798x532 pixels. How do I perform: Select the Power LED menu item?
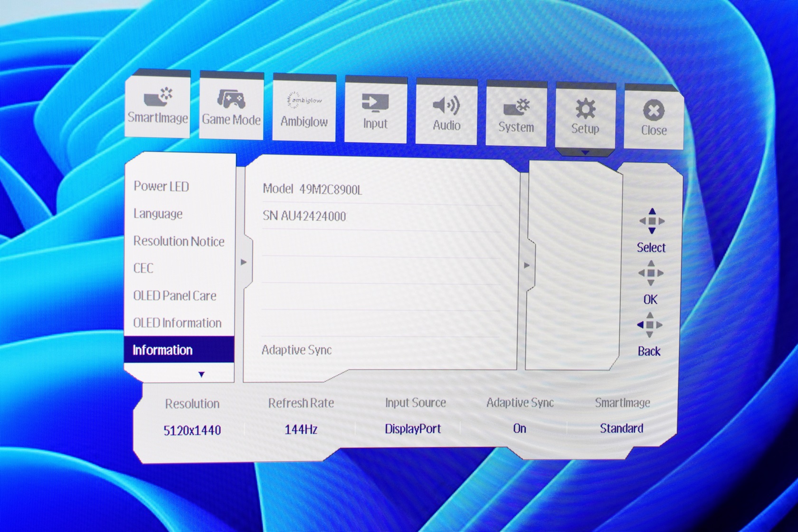[x=161, y=186]
